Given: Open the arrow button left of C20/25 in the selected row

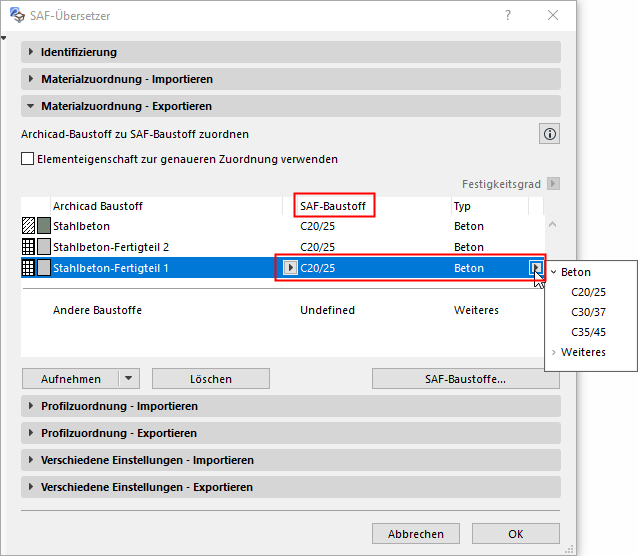Looking at the screenshot, I should 290,268.
